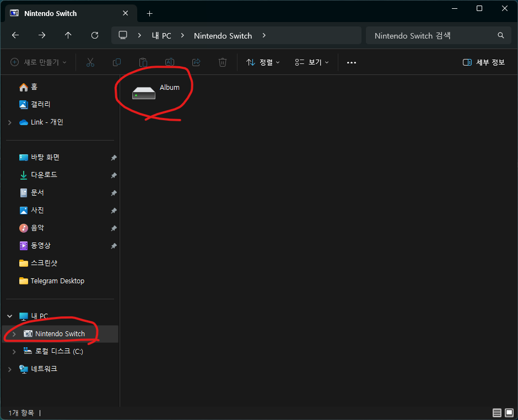Close the Nintendo Switch tab
Viewport: 518px width, 420px height.
(x=126, y=13)
